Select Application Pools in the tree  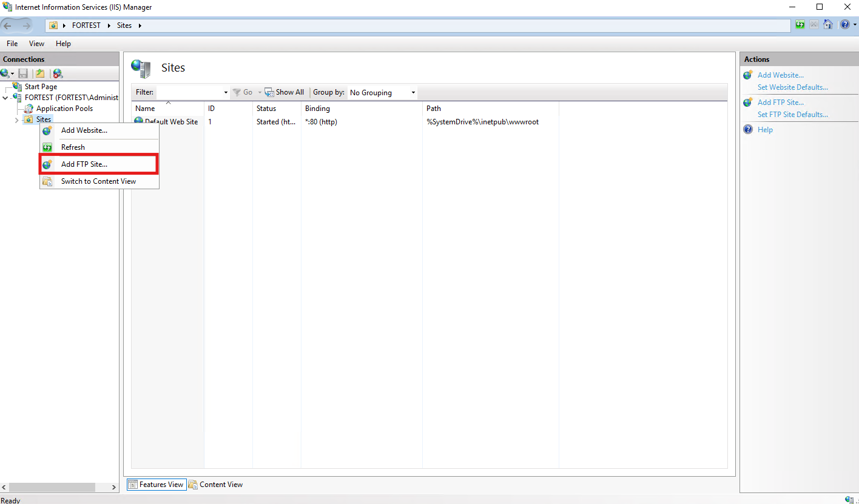pyautogui.click(x=64, y=109)
